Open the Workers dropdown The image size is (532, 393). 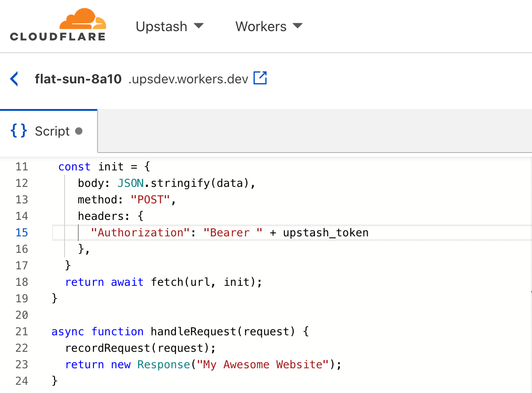click(x=268, y=27)
